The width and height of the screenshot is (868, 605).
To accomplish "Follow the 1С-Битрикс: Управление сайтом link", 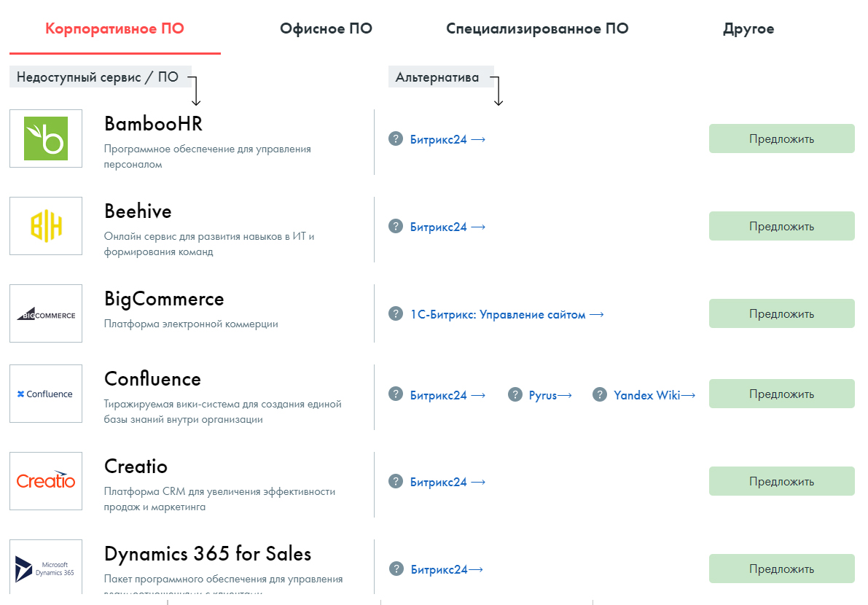I will click(x=507, y=314).
